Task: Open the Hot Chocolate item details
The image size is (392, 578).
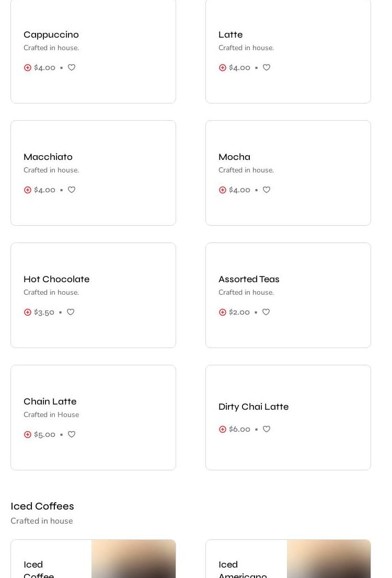Action: coord(56,279)
